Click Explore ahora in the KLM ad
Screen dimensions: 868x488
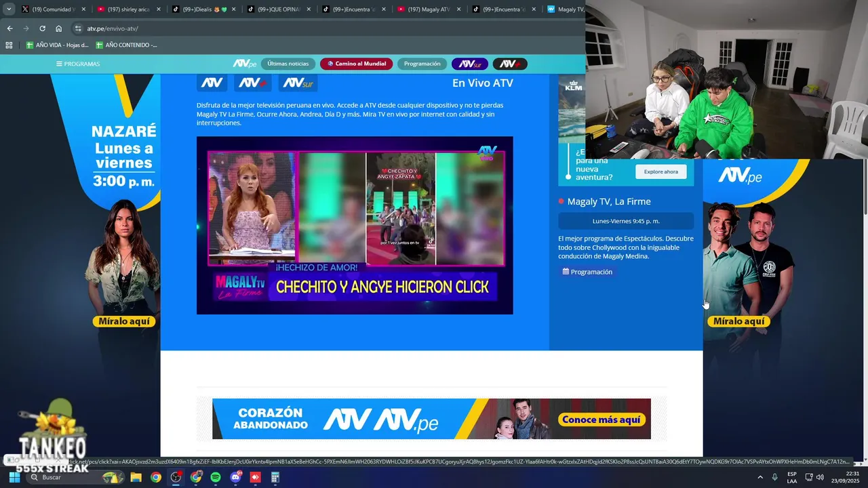click(x=661, y=171)
